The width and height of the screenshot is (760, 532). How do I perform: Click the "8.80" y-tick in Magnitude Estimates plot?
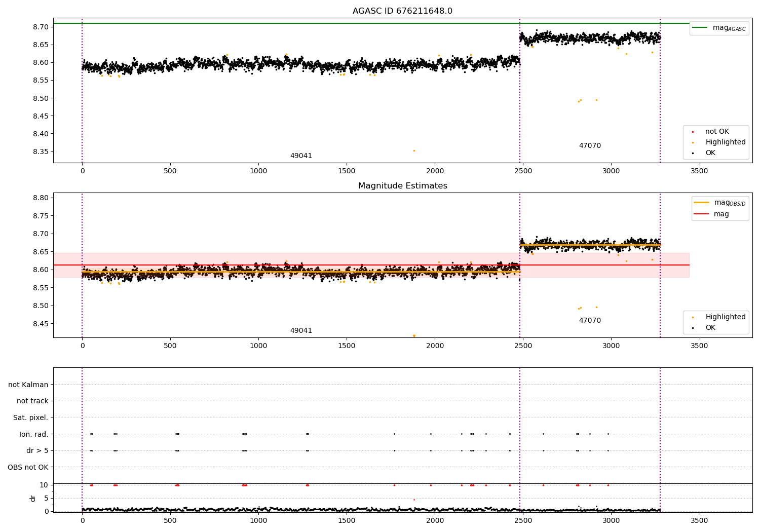point(41,198)
